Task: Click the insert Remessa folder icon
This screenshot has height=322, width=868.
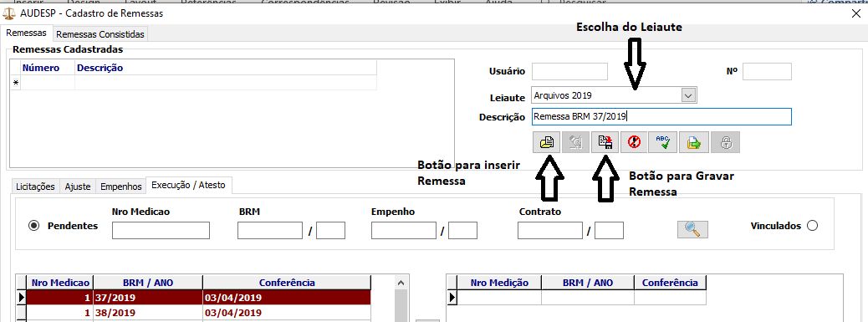Action: (x=546, y=143)
